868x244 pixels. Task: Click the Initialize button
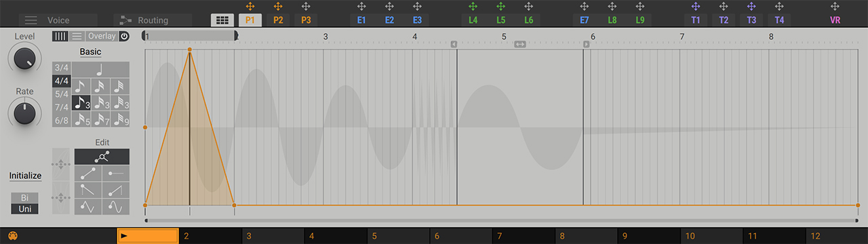coord(25,176)
